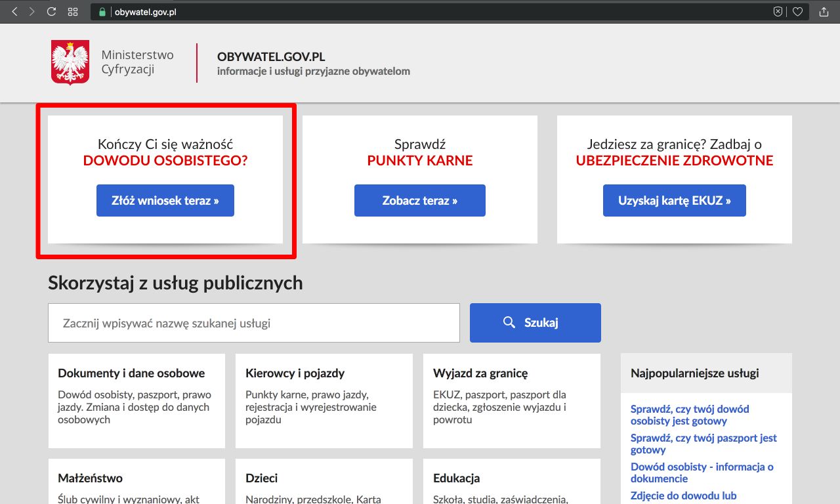The width and height of the screenshot is (840, 504).
Task: Open the 'Edukacja' category card
Action: click(512, 481)
